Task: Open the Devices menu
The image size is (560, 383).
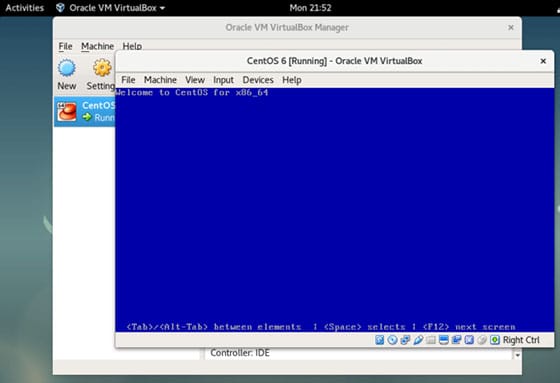Action: (x=258, y=80)
